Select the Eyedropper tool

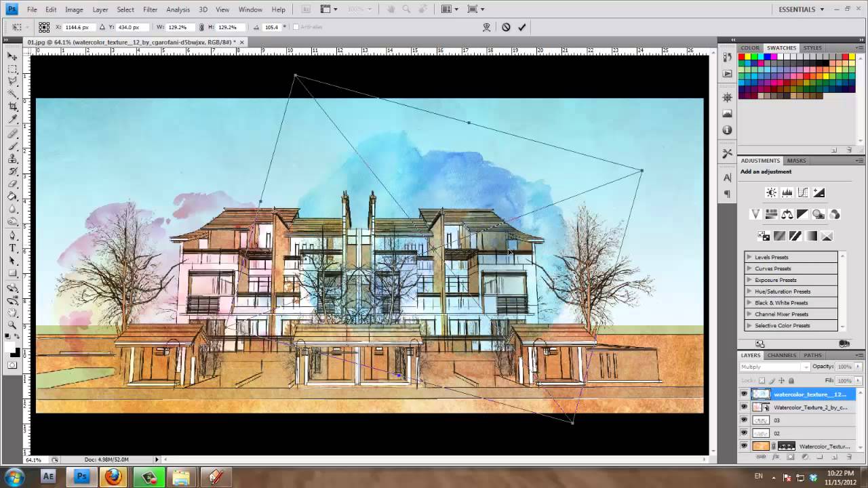12,120
